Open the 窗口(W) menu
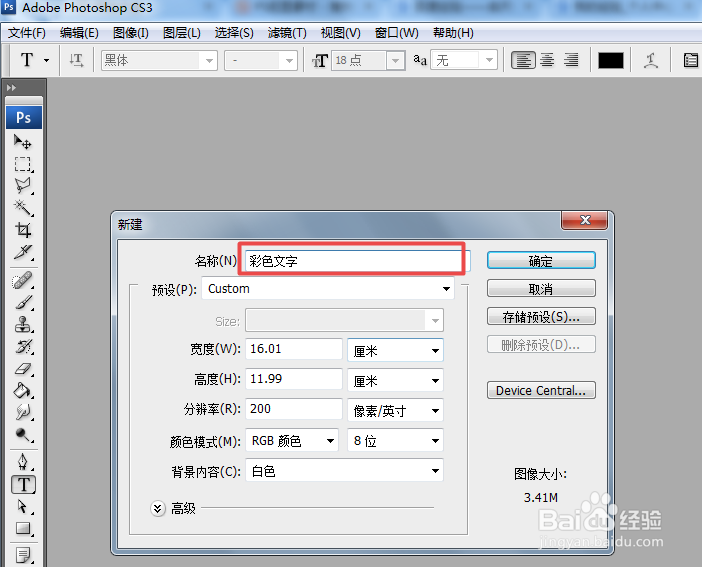The width and height of the screenshot is (702, 567). pos(397,33)
